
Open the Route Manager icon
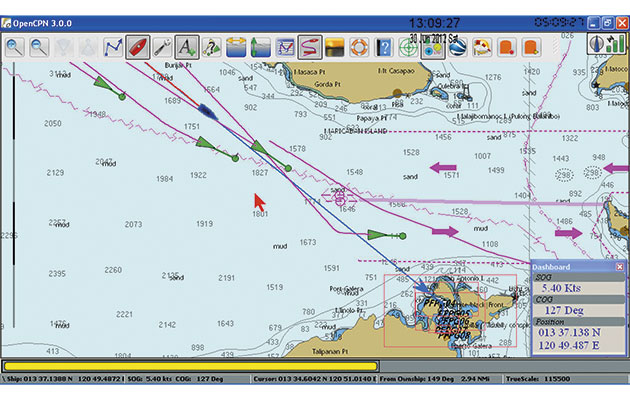(x=285, y=47)
